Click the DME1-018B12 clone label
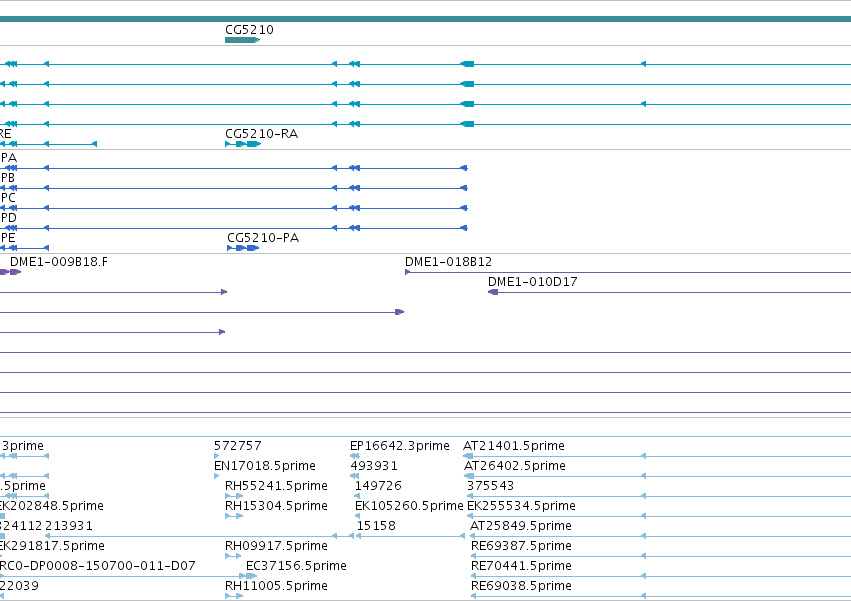The height and width of the screenshot is (601, 851). click(448, 262)
